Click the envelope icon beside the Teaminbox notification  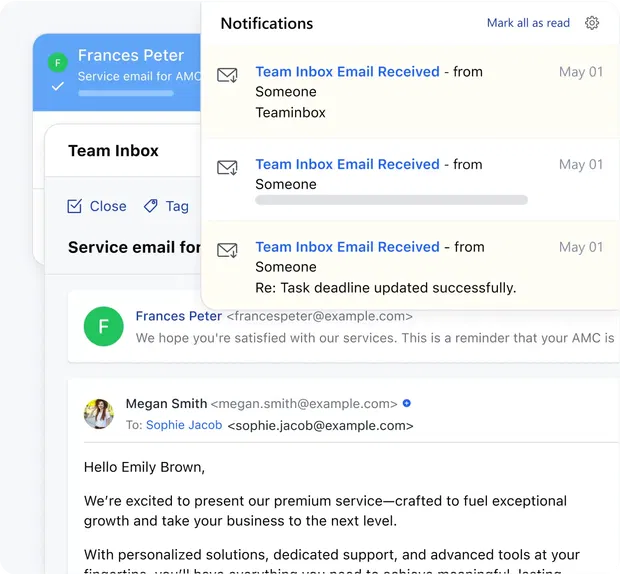[x=227, y=75]
